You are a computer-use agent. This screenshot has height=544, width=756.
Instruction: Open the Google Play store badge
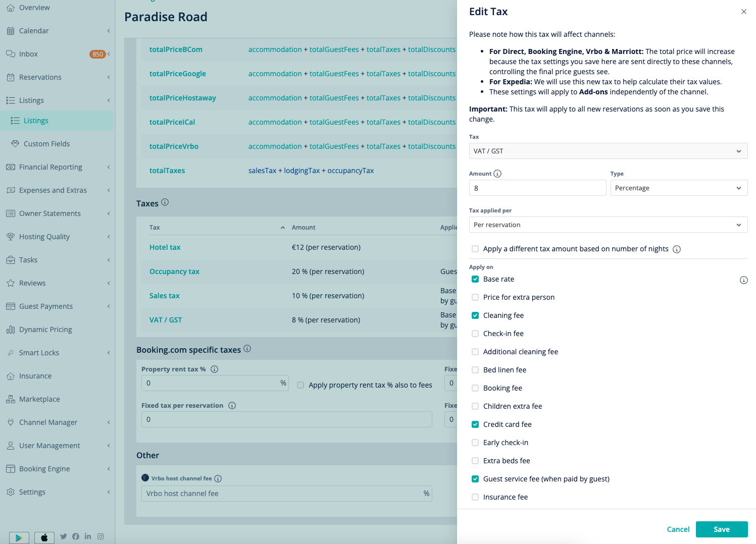click(19, 537)
